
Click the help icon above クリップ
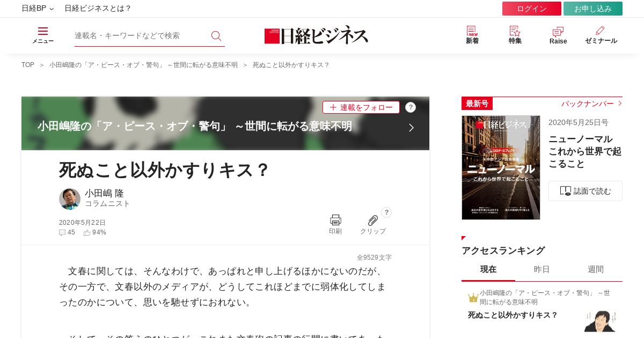click(x=386, y=212)
